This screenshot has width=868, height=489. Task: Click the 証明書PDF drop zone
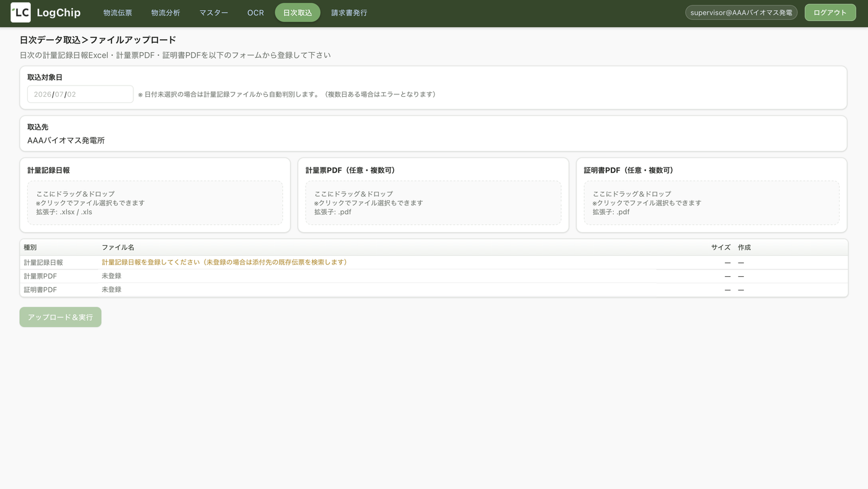coord(712,203)
